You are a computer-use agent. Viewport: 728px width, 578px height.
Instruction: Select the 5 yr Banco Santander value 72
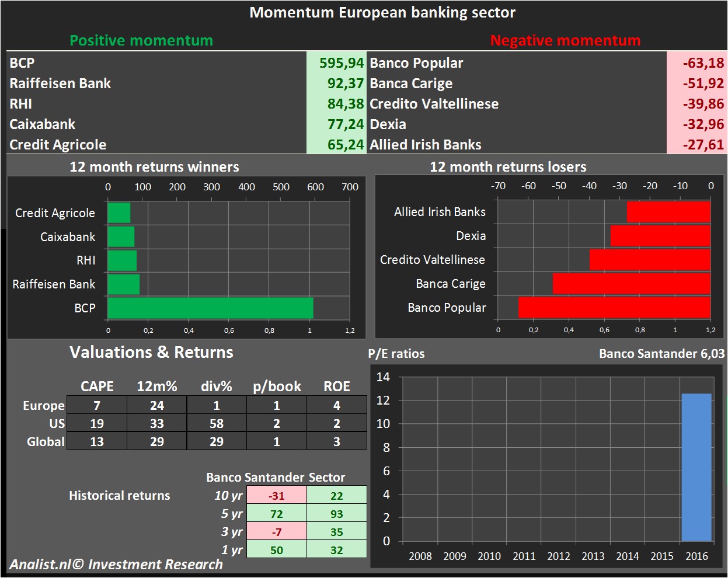coord(277,514)
